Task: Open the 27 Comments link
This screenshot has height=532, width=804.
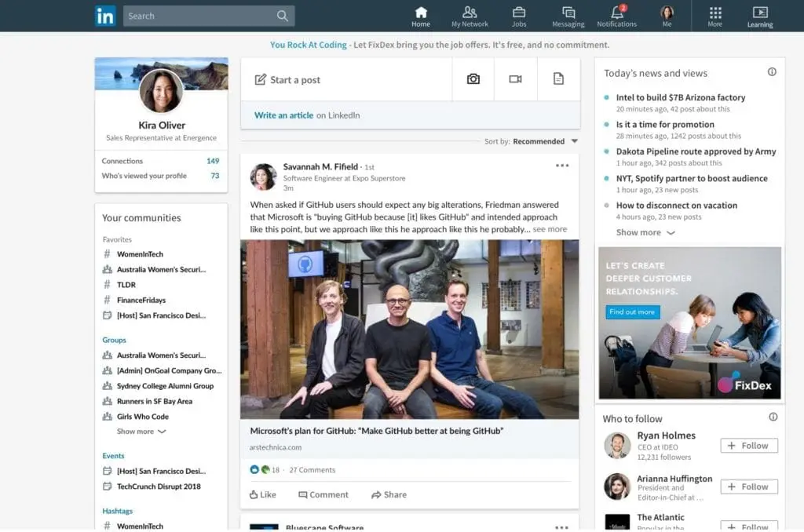Action: 312,470
